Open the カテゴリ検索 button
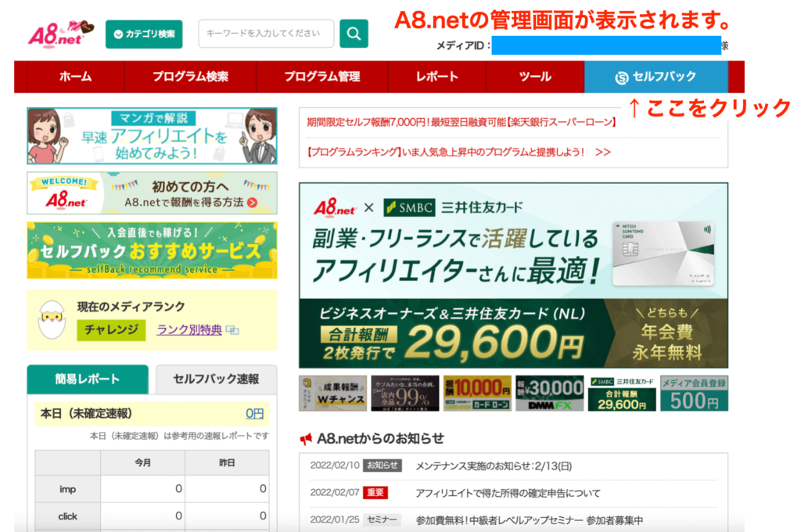801x532 pixels. point(144,34)
